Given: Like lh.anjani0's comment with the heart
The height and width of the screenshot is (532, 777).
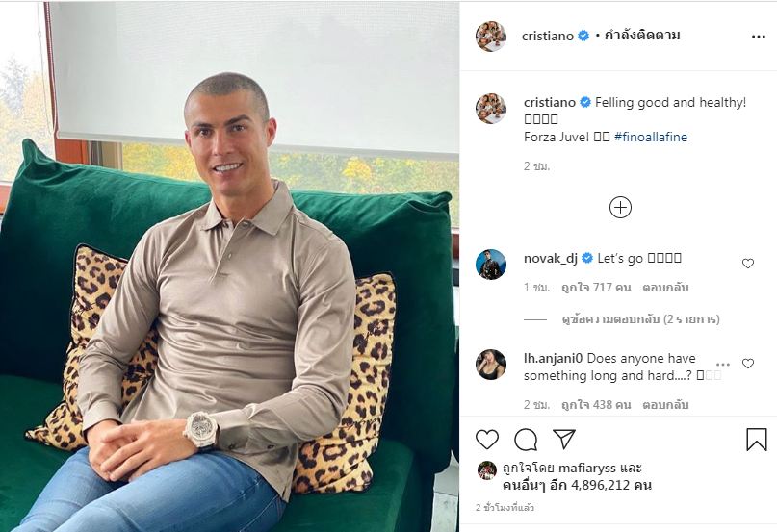Looking at the screenshot, I should pyautogui.click(x=748, y=364).
